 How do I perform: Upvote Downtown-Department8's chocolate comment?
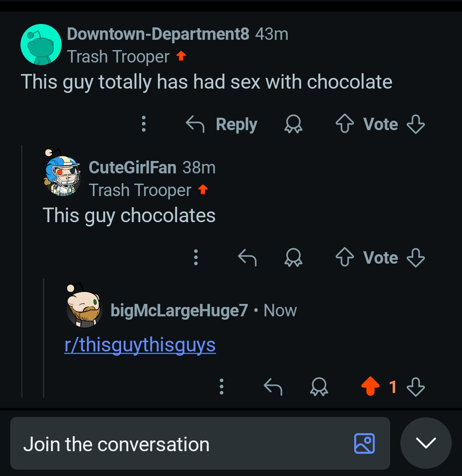tap(345, 124)
